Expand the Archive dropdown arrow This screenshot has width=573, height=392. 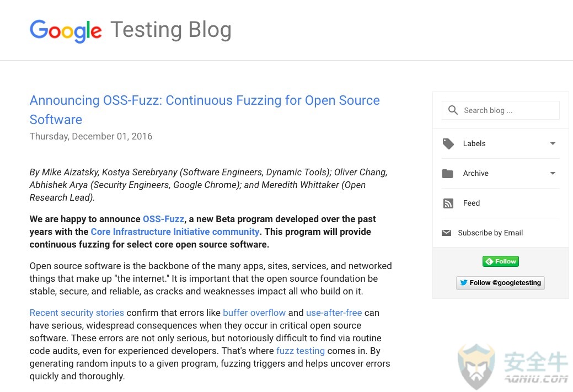(x=553, y=173)
